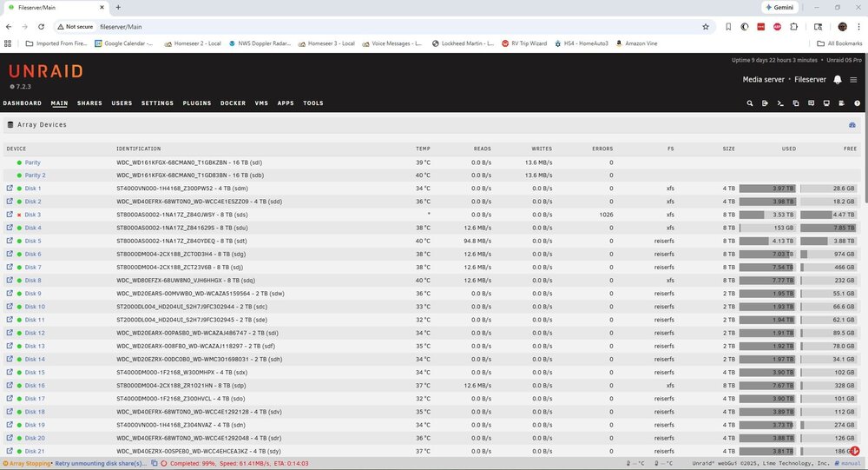Viewport: 868px width, 470px height.
Task: Open the Tools menu item
Action: (313, 103)
